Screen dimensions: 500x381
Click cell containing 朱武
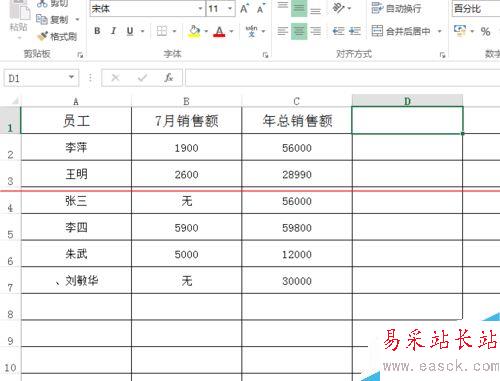click(76, 254)
